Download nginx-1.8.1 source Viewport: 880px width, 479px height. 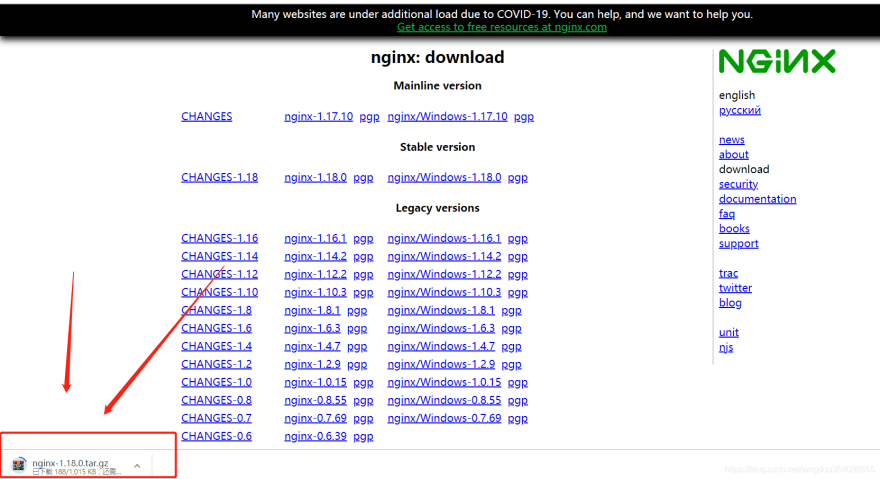(x=312, y=310)
